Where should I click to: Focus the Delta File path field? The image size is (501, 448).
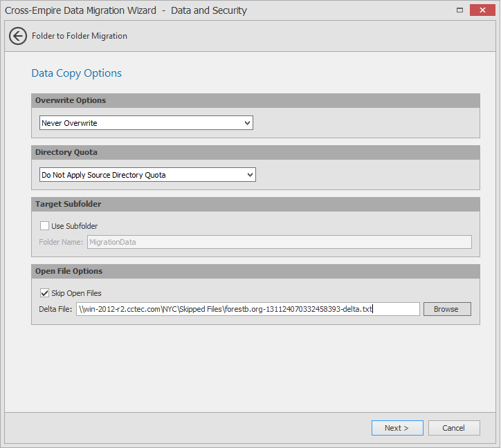[248, 309]
